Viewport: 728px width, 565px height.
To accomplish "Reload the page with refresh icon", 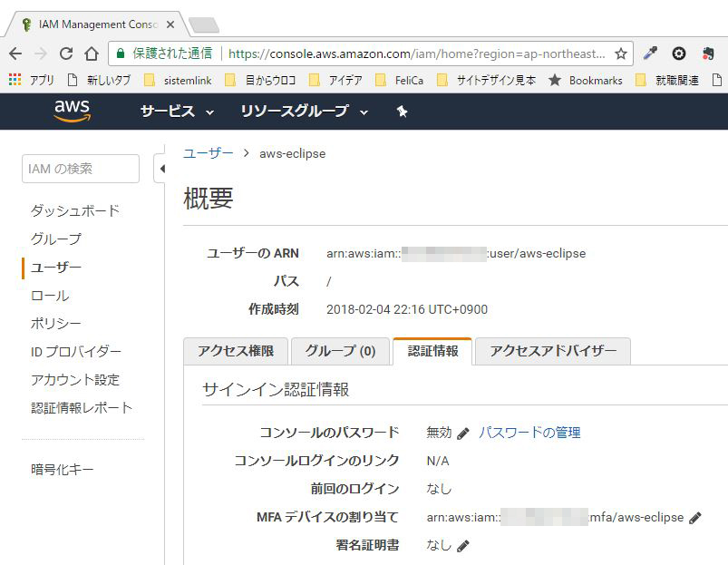I will (66, 54).
